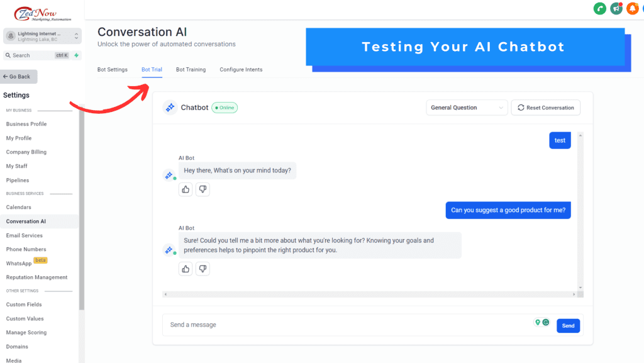Click the Chatbot avatar icon in the chat header

coord(169,107)
